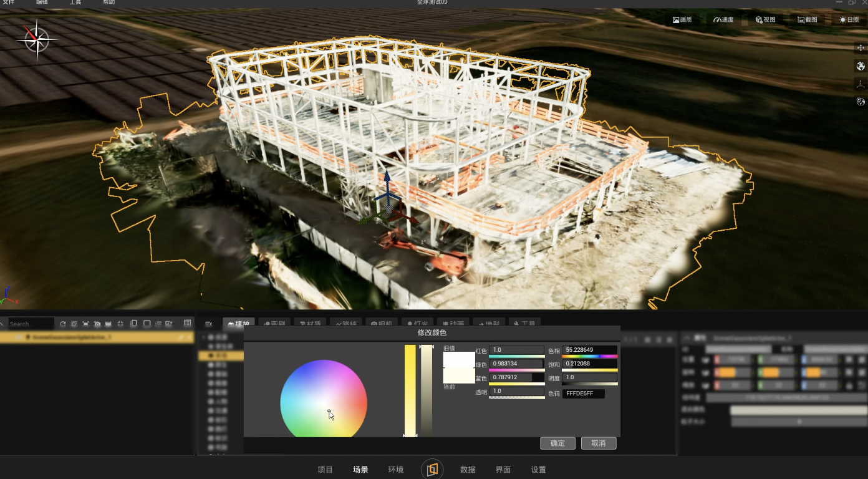868x479 pixels.
Task: Click the refresh icon beside the Search box
Action: 62,324
